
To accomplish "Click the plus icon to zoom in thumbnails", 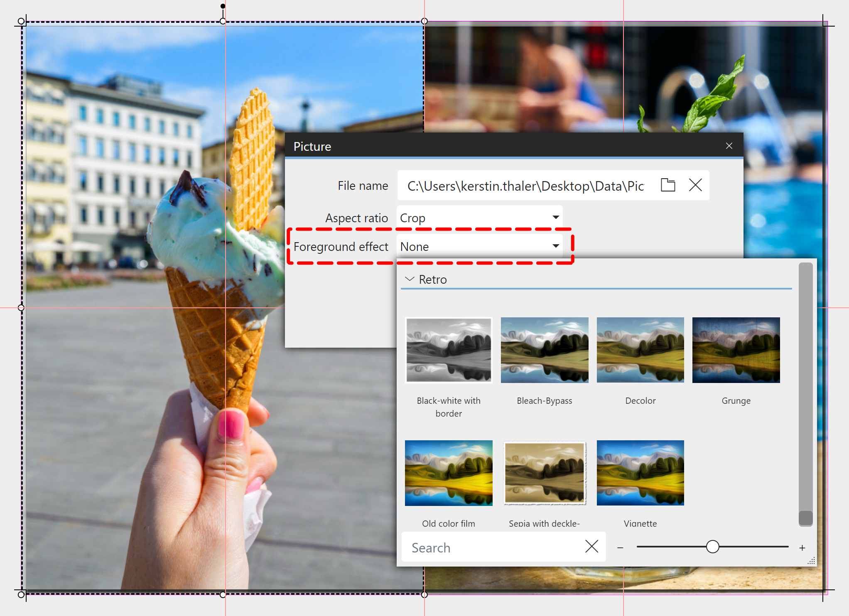I will (802, 547).
